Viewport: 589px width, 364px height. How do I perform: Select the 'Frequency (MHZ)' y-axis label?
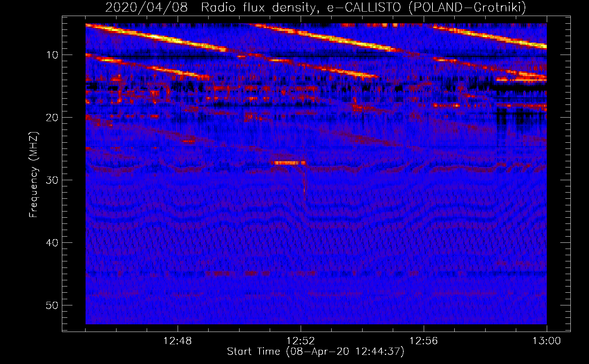click(x=33, y=175)
